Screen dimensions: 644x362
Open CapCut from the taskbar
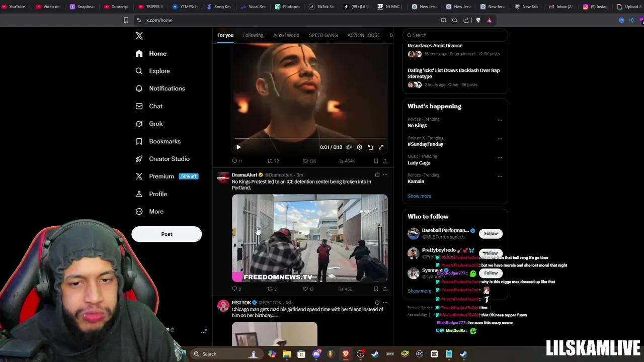[x=434, y=354]
